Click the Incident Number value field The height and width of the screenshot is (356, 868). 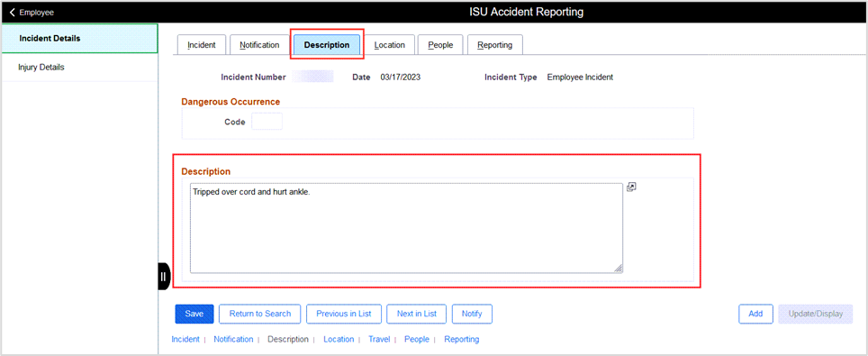point(312,78)
